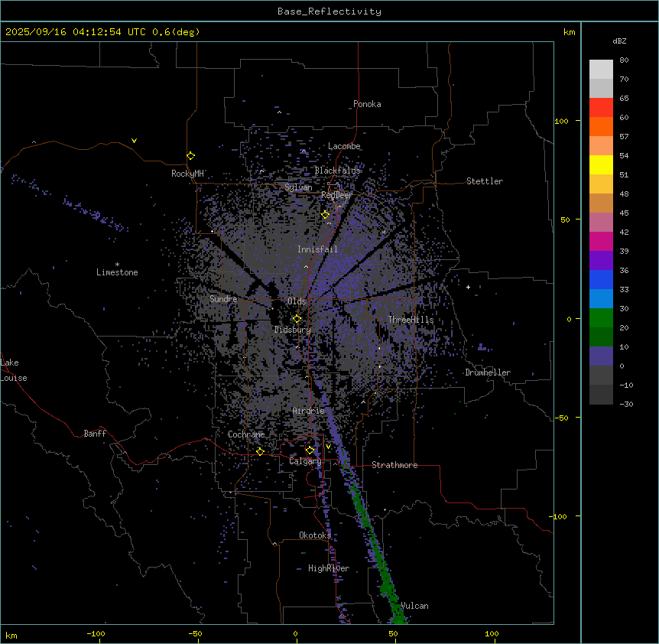This screenshot has height=644, width=659.
Task: Select the green 30 dBZ legend color
Action: pos(601,318)
